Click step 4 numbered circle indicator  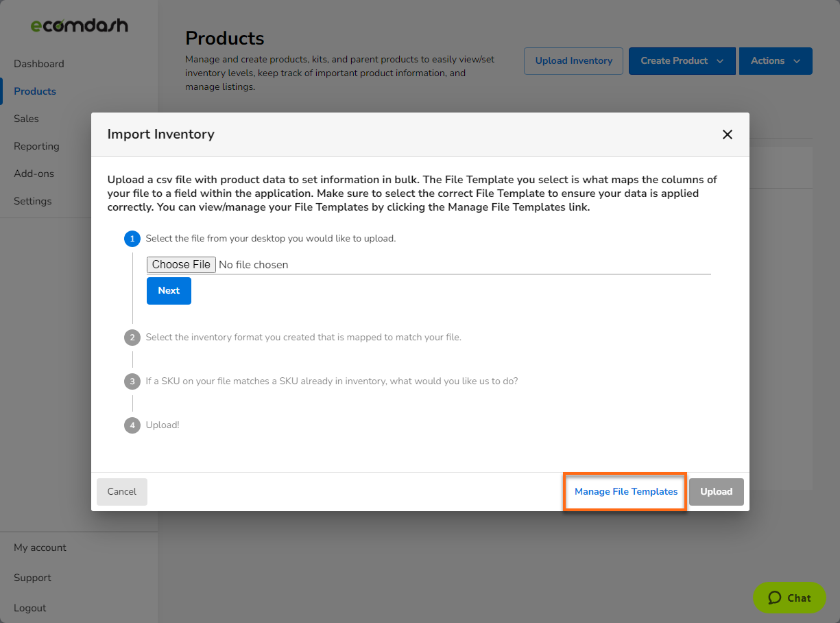pyautogui.click(x=132, y=425)
